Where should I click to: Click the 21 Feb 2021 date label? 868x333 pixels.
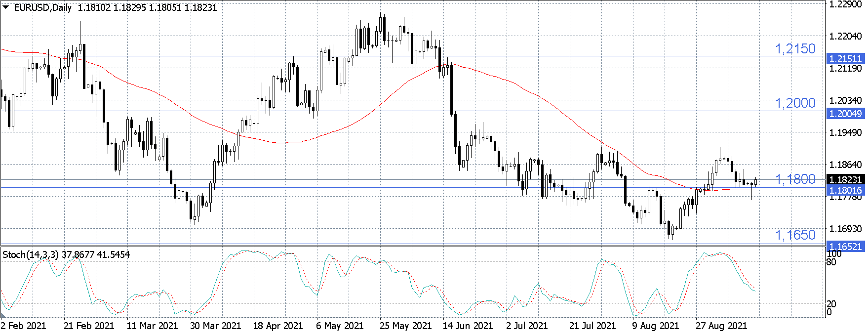89,326
